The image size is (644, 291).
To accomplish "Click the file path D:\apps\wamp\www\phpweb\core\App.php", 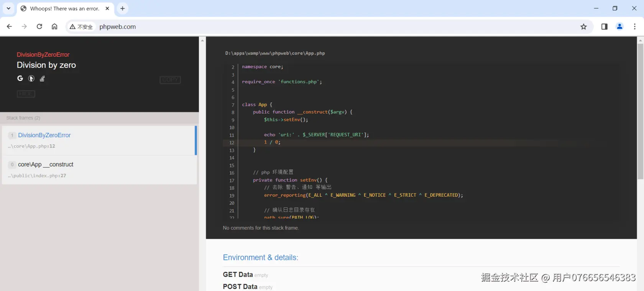I will click(275, 53).
